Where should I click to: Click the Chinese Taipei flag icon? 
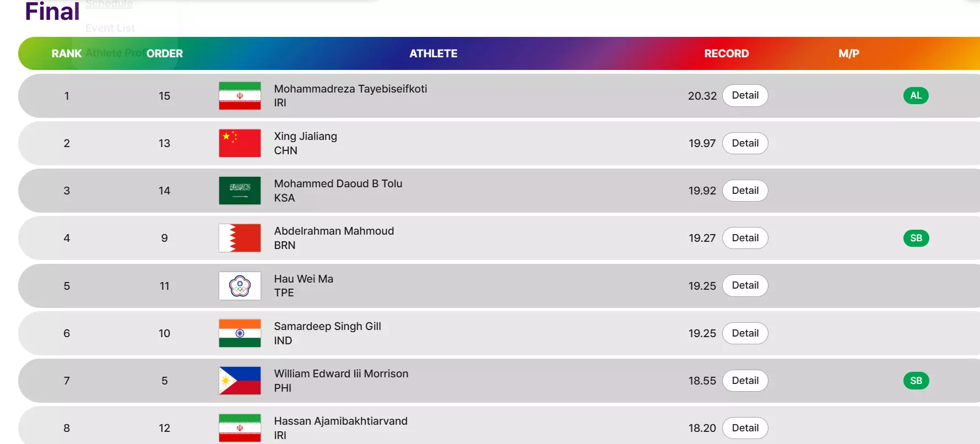click(240, 286)
